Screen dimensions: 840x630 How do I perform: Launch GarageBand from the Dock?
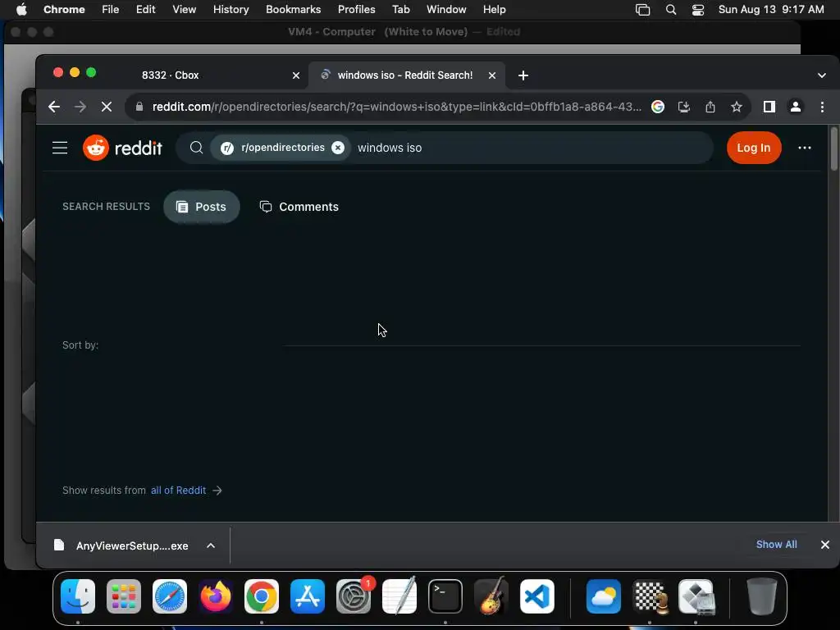(491, 596)
